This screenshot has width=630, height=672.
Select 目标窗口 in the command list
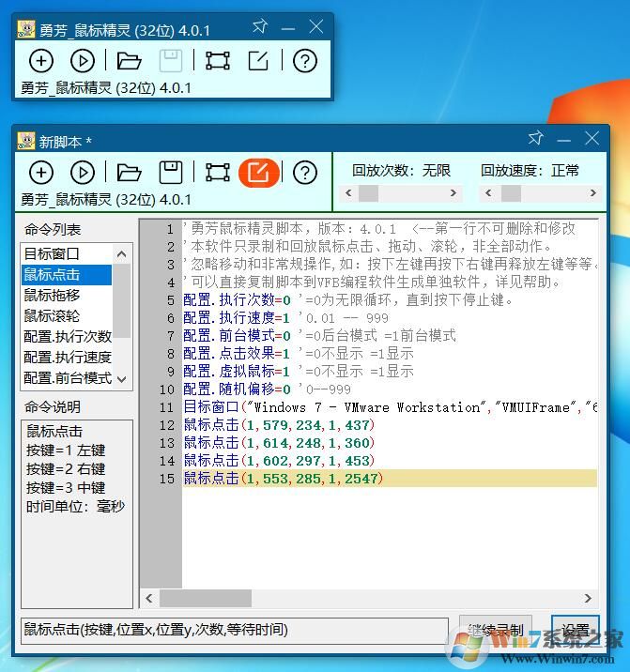pos(67,253)
